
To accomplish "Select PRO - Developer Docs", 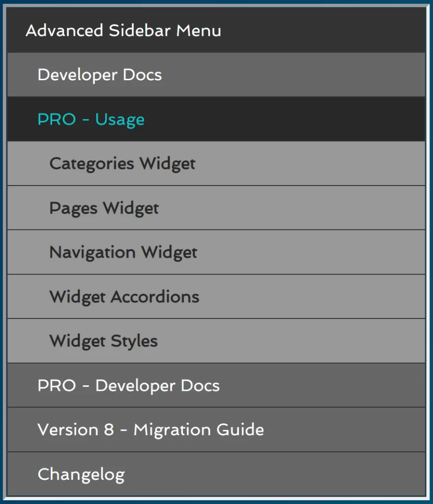I will (x=127, y=385).
